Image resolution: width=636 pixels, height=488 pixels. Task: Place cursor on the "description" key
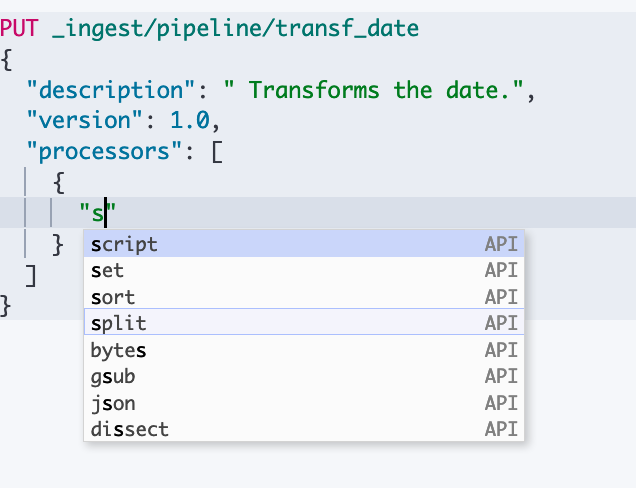click(x=103, y=91)
